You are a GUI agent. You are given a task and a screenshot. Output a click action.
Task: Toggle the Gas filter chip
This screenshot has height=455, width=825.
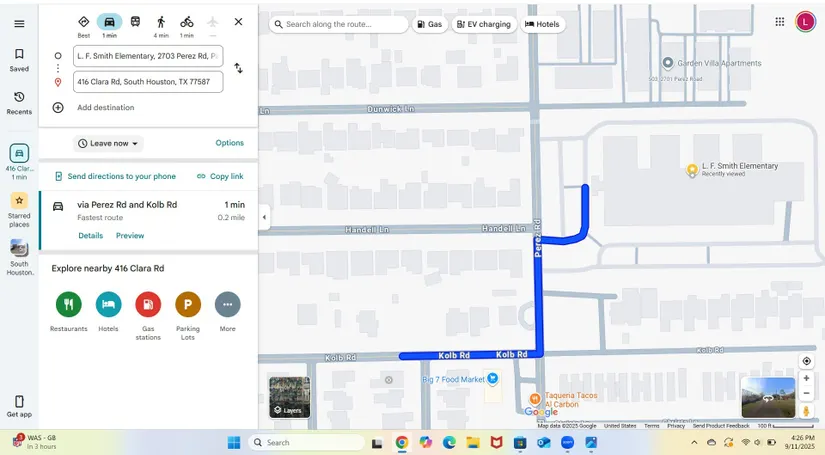[x=429, y=24]
